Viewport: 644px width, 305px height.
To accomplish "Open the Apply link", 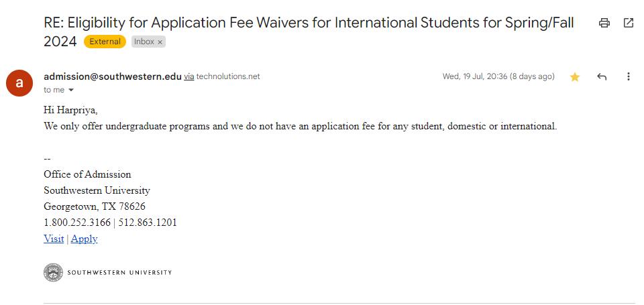I will [x=85, y=239].
